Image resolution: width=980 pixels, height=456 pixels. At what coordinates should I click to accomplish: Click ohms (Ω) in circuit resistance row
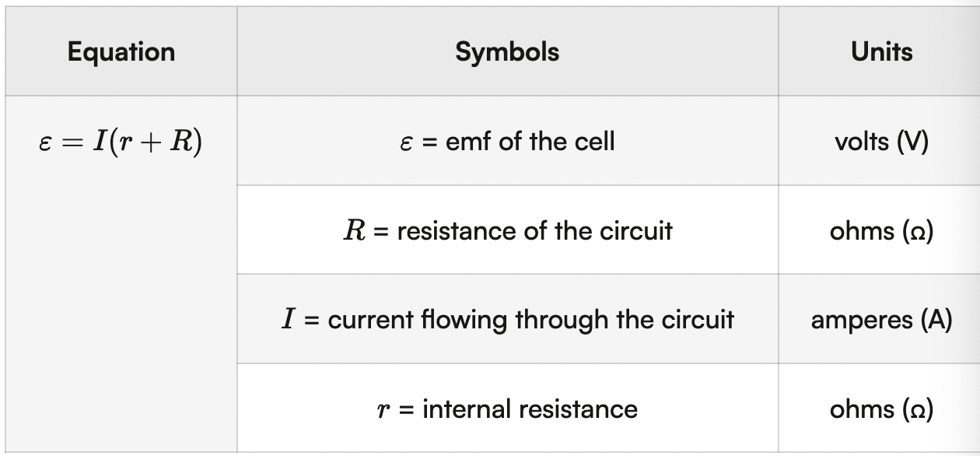coord(881,231)
